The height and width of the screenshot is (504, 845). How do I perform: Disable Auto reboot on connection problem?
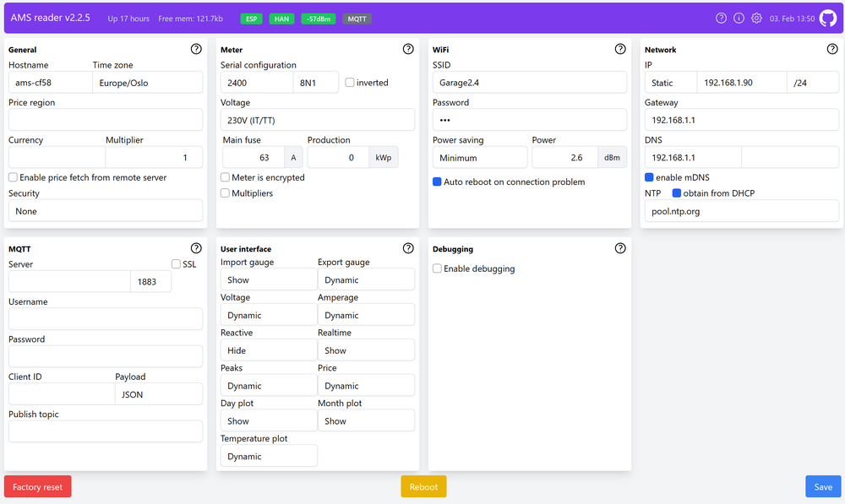pyautogui.click(x=438, y=182)
